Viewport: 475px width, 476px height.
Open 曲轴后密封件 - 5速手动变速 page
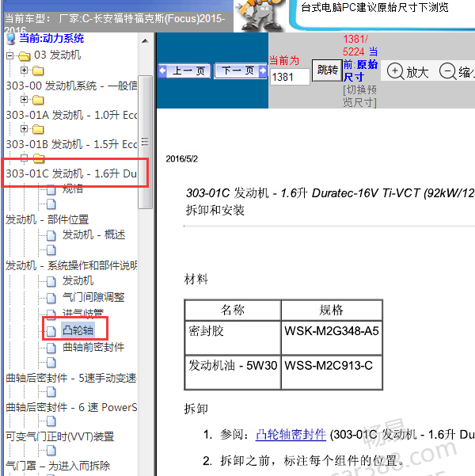tap(71, 378)
